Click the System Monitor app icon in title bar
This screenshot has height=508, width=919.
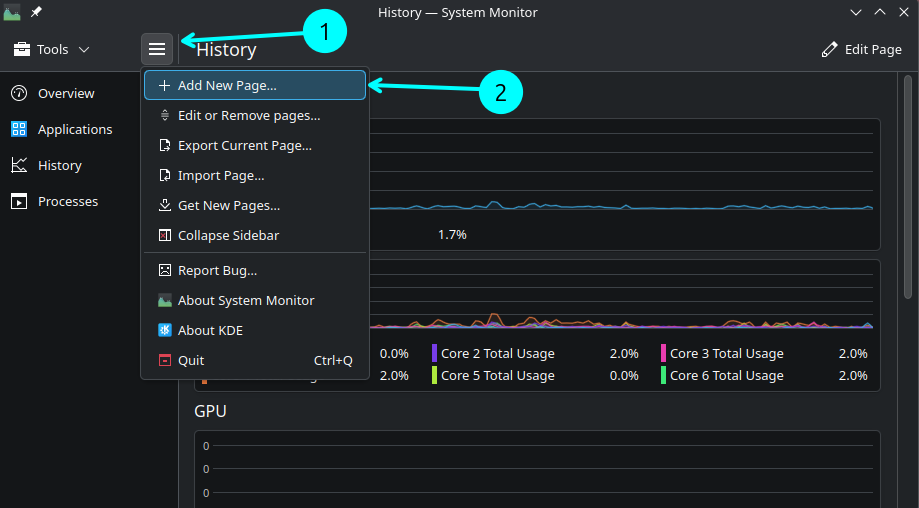point(12,12)
